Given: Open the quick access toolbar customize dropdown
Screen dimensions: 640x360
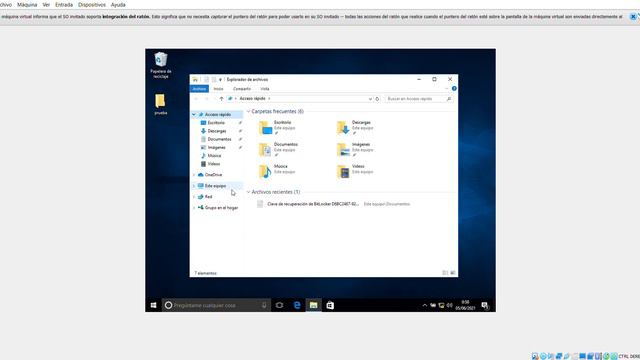Looking at the screenshot, I should pos(220,80).
